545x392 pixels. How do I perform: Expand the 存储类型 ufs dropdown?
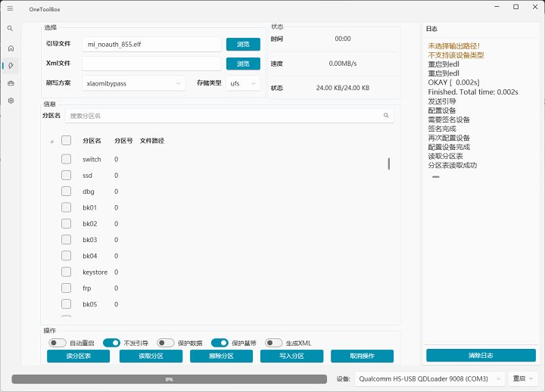pyautogui.click(x=242, y=83)
